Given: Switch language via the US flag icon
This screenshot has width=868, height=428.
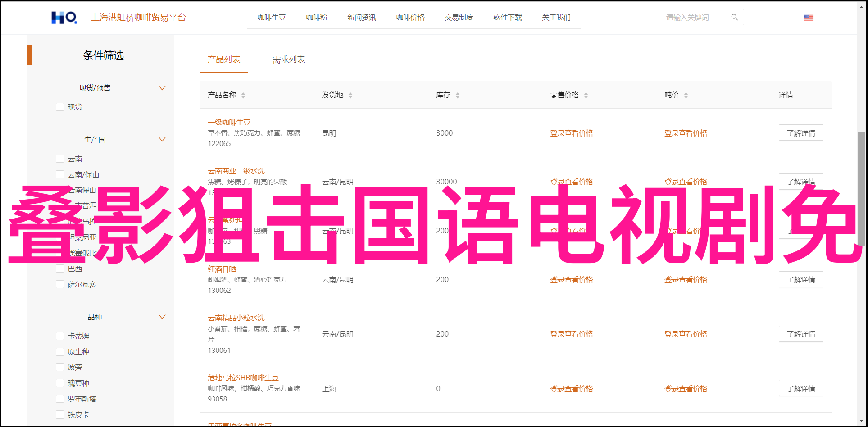Looking at the screenshot, I should click(809, 18).
